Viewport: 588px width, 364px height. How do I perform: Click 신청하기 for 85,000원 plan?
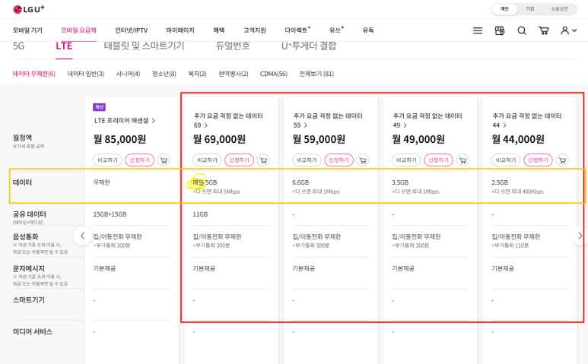point(139,160)
